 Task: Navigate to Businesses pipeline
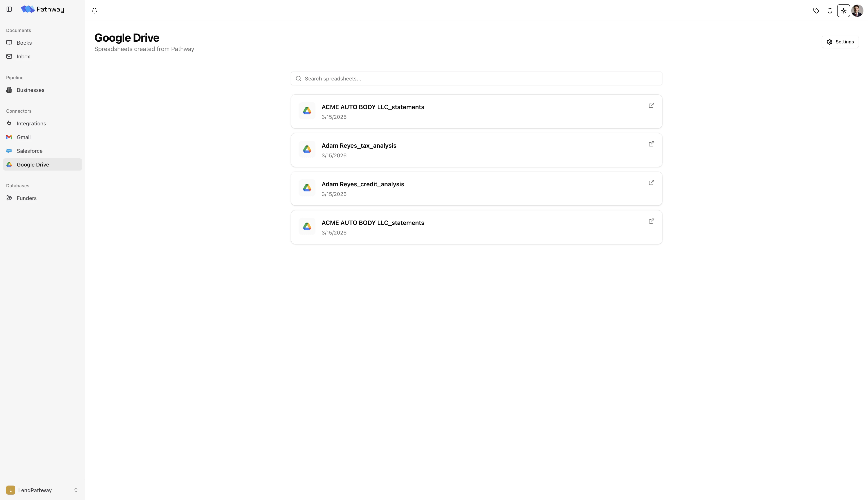[x=30, y=90]
